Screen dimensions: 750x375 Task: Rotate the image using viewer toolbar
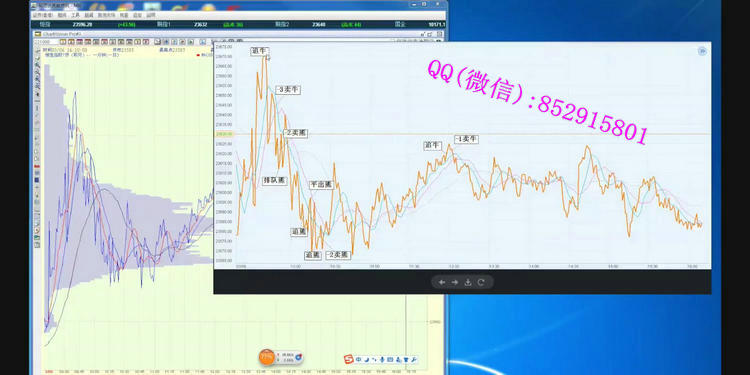tap(481, 282)
